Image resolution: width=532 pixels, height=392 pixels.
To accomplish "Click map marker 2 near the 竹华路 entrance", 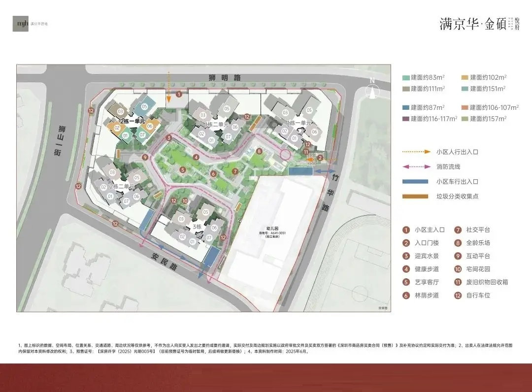I will [x=320, y=158].
